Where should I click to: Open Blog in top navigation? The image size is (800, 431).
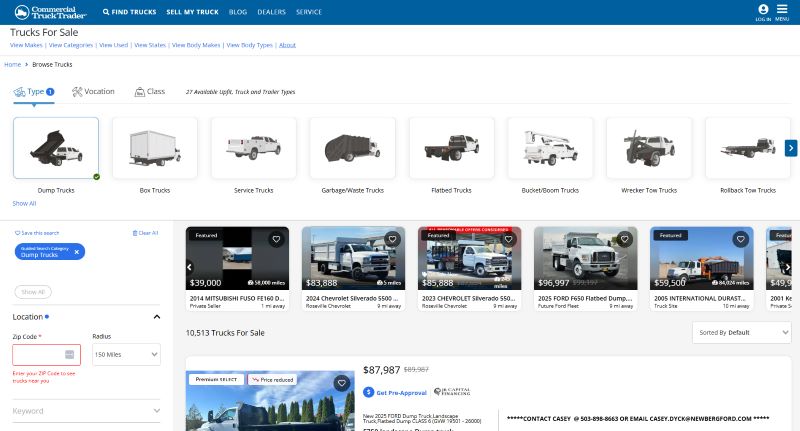point(238,12)
